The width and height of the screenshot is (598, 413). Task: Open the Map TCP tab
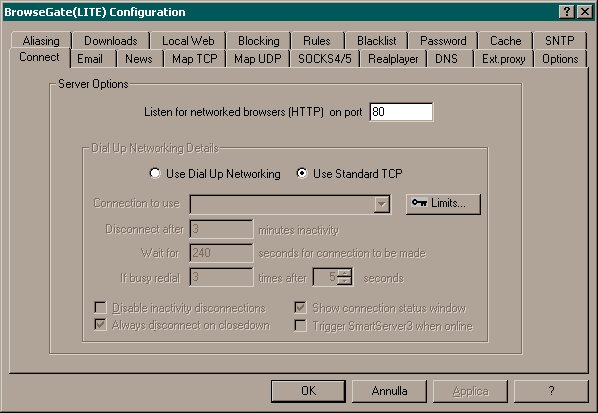(195, 59)
